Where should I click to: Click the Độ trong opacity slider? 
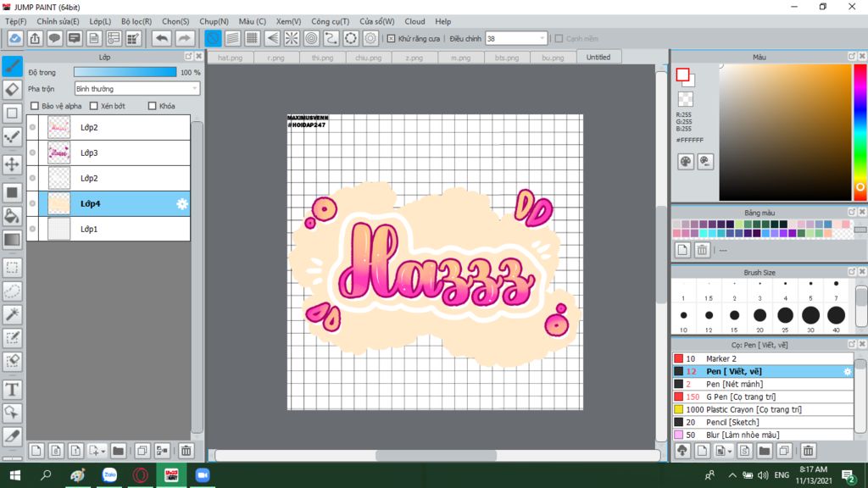(x=125, y=72)
